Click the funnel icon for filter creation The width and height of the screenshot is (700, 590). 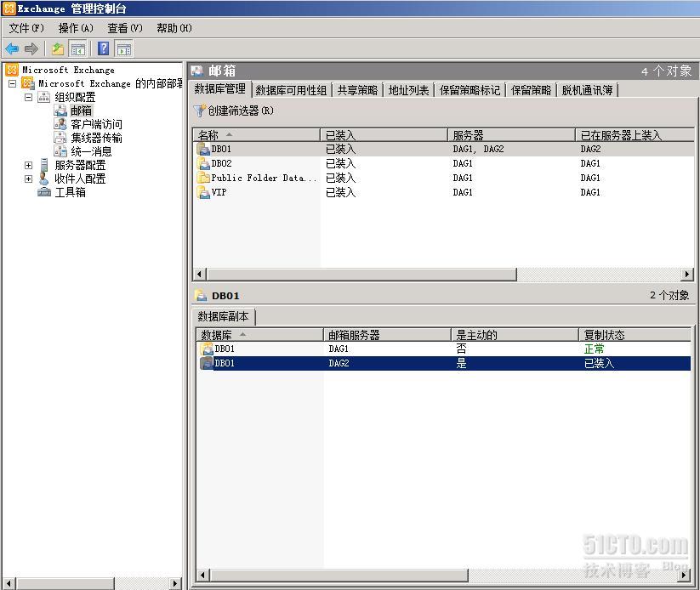199,111
